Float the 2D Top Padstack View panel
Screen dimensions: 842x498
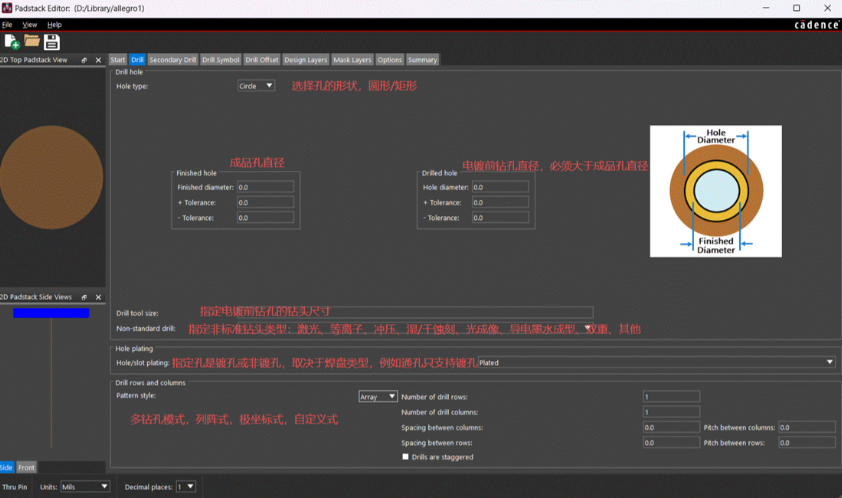click(x=84, y=60)
